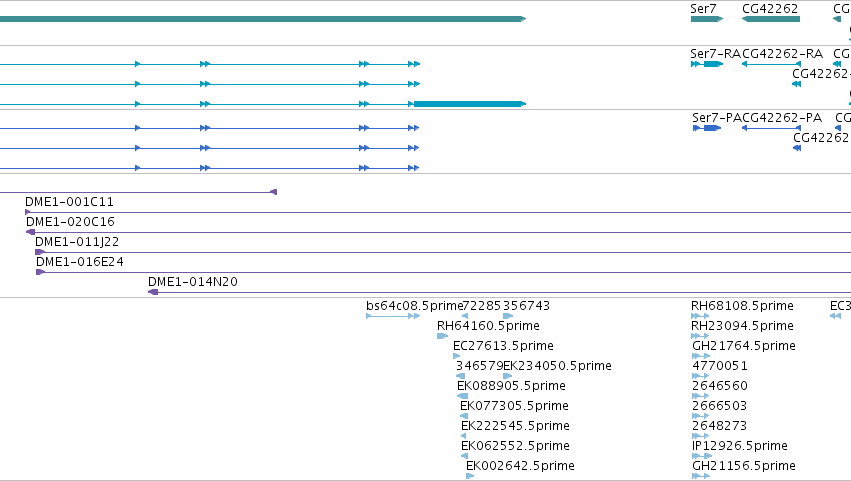The width and height of the screenshot is (851, 481).
Task: Select EST EK077305.5prime label
Action: 514,407
